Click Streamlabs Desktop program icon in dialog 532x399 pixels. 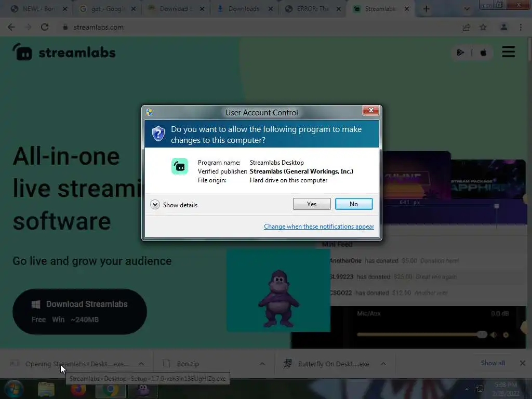pos(179,166)
